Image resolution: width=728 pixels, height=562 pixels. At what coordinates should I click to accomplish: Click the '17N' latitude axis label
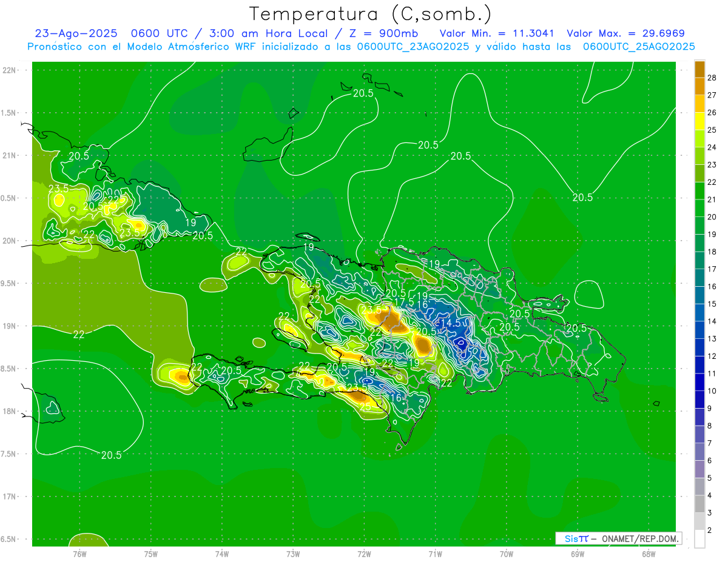[x=9, y=497]
